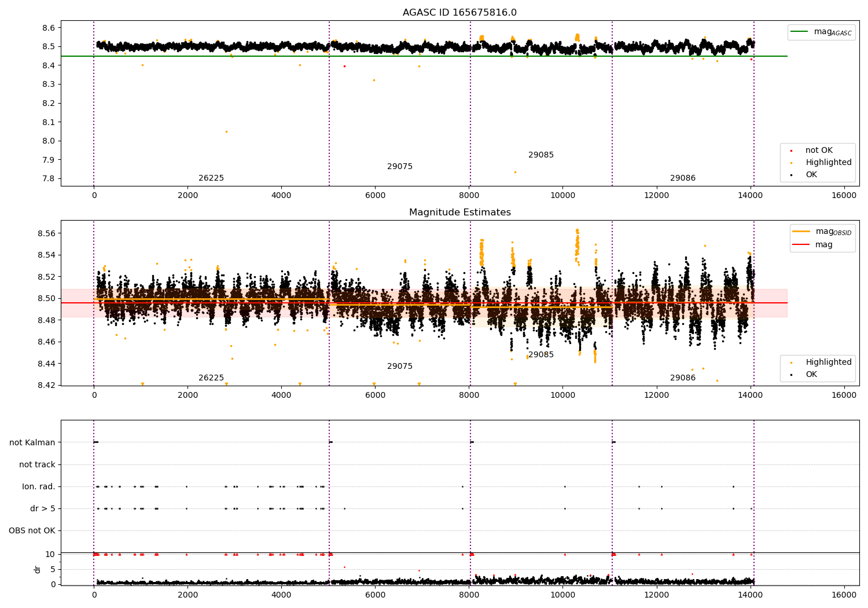Click the 'OBS not OK' axis label
Screen dimensions: 868x608
(32, 530)
